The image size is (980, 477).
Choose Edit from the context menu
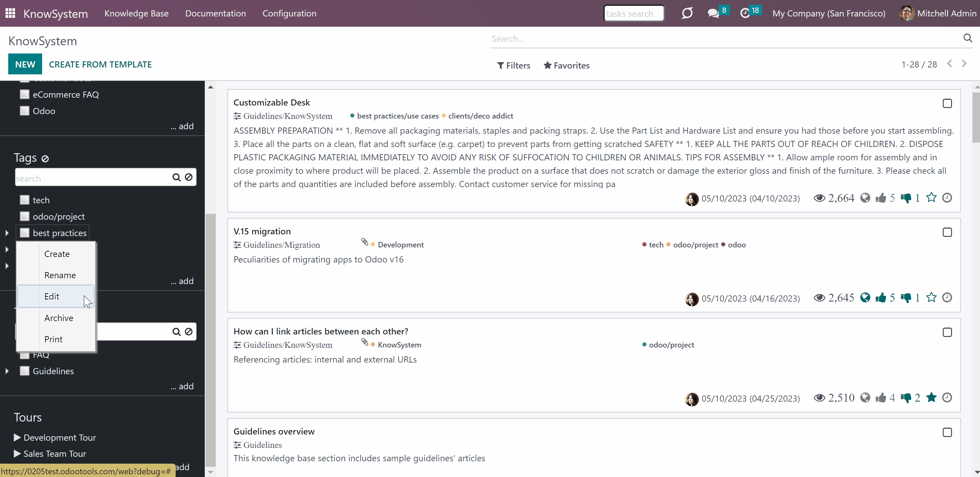(56, 296)
